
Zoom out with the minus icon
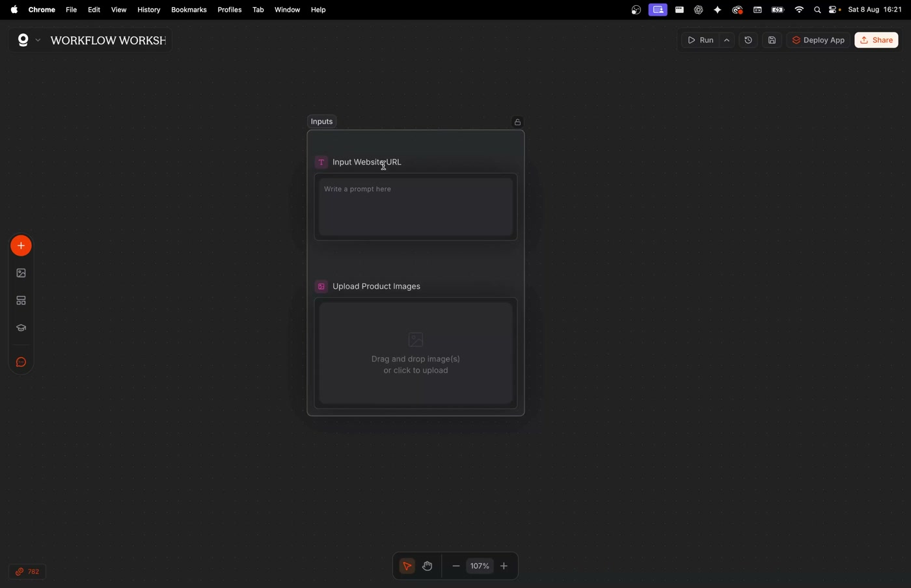pos(455,567)
